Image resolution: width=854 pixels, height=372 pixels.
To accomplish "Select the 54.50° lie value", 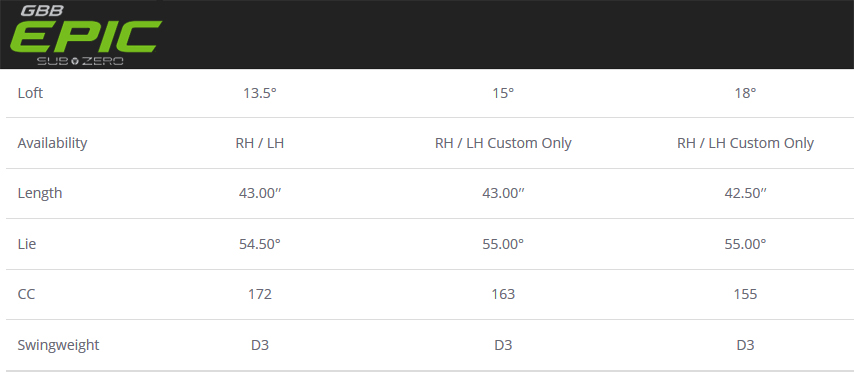I will (260, 244).
